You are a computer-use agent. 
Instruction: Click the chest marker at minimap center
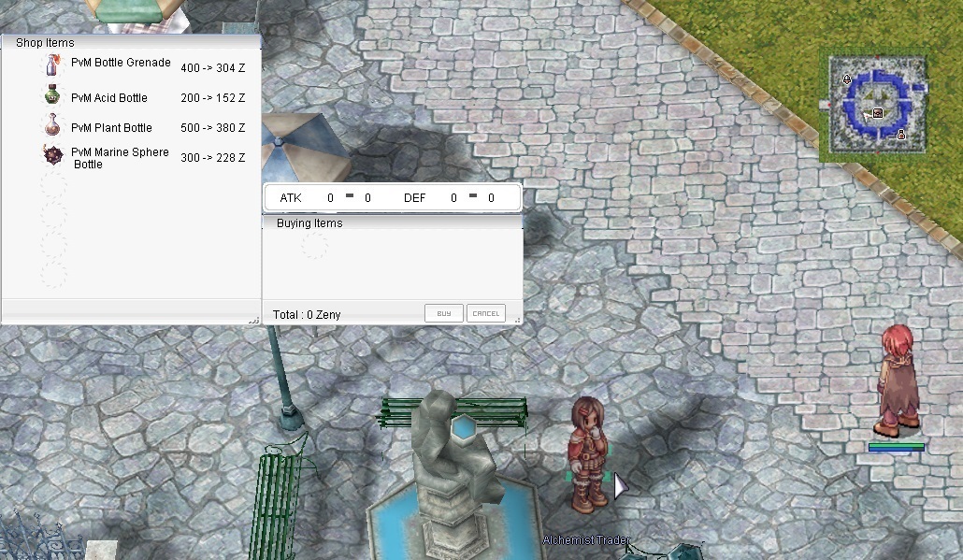pyautogui.click(x=878, y=113)
